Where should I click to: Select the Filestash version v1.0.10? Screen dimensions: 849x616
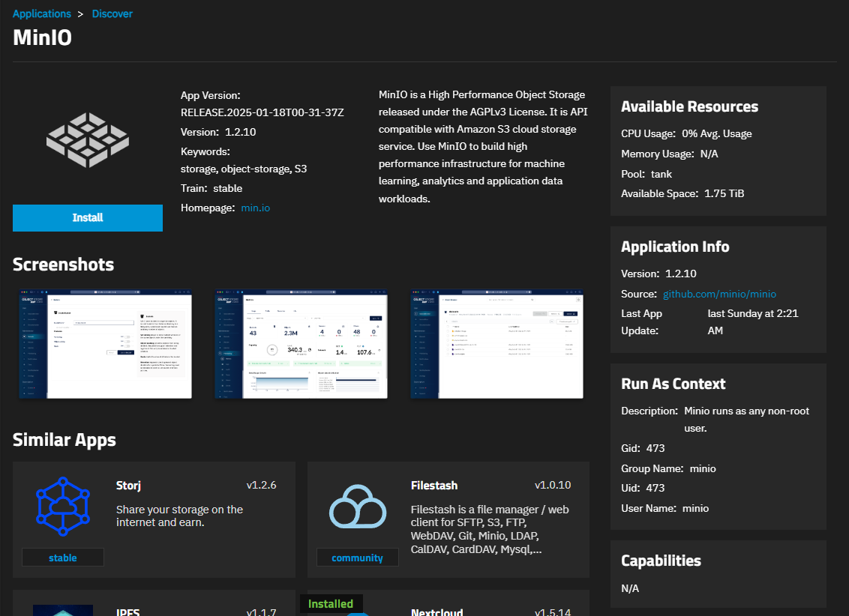[x=553, y=485]
